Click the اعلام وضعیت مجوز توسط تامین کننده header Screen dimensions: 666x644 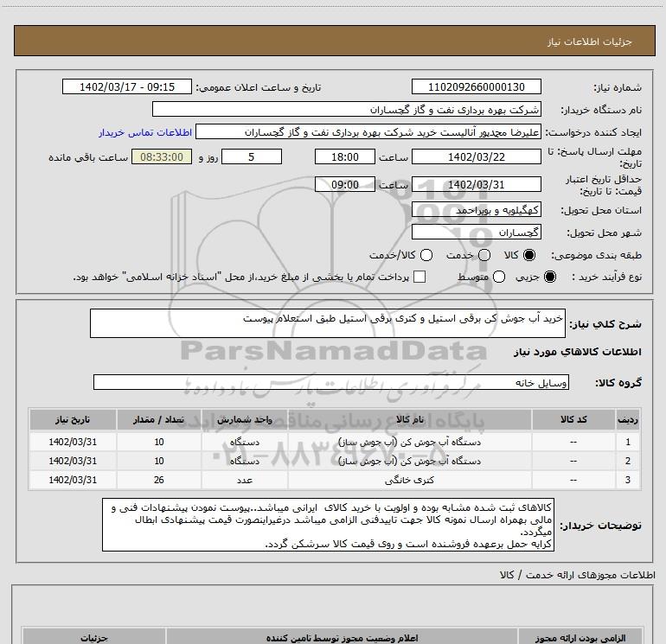click(x=342, y=638)
